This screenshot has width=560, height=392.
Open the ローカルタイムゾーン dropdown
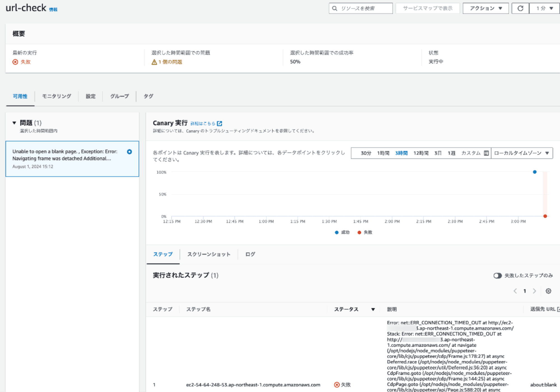point(522,153)
